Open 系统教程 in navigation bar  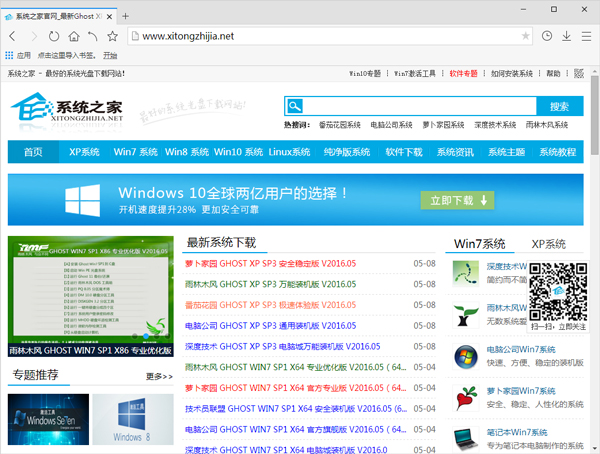[558, 152]
